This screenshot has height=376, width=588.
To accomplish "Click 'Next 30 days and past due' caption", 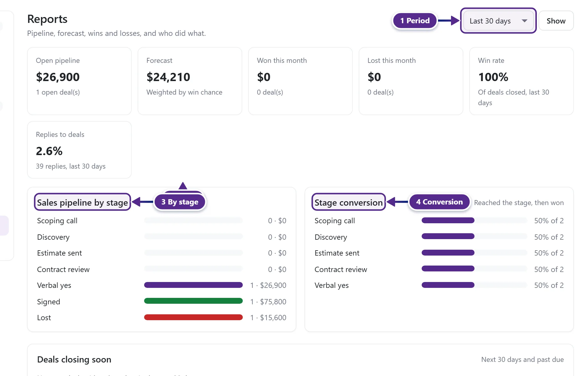I will (522, 360).
